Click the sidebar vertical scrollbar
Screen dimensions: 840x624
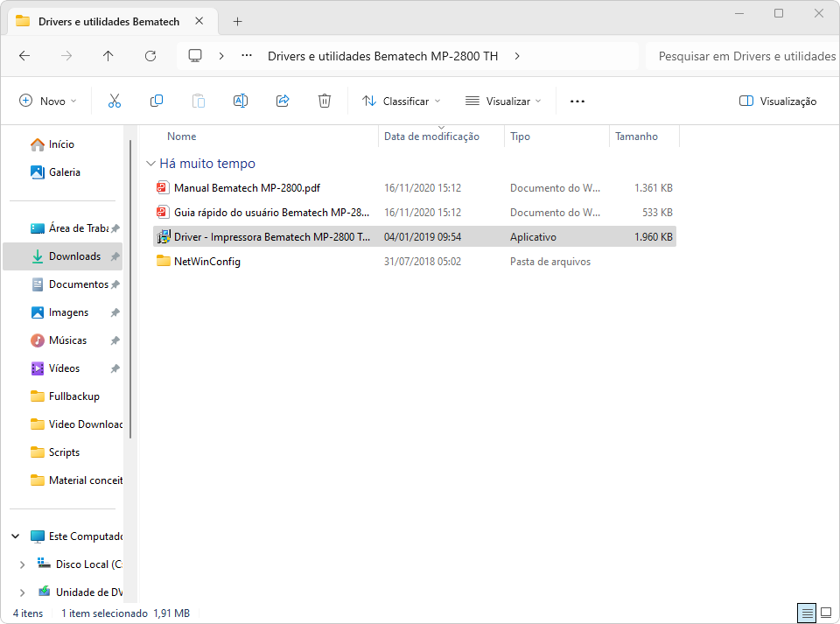(x=130, y=289)
